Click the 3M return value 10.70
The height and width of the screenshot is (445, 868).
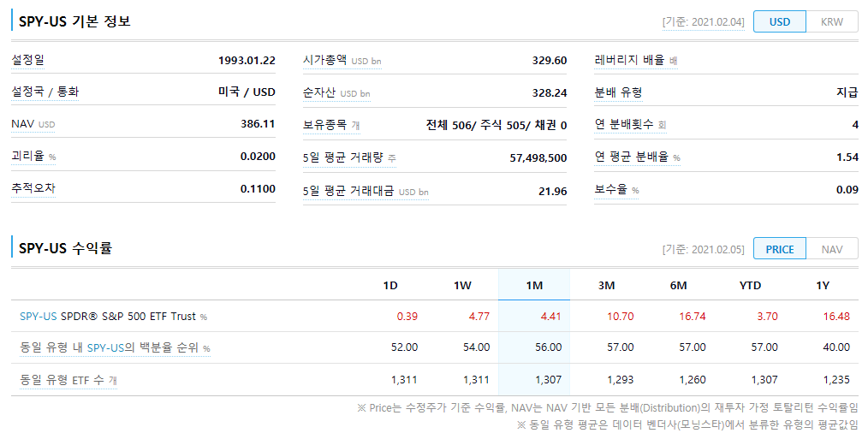620,317
